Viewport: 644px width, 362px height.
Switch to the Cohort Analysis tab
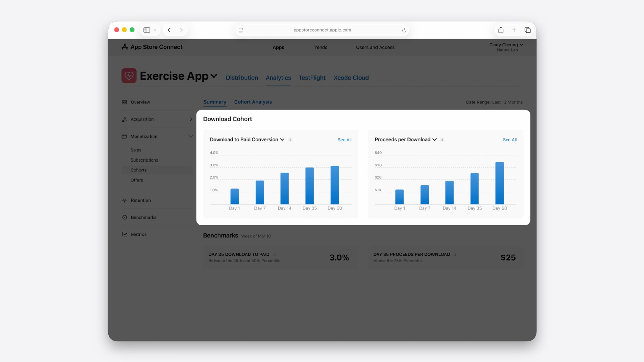(253, 102)
